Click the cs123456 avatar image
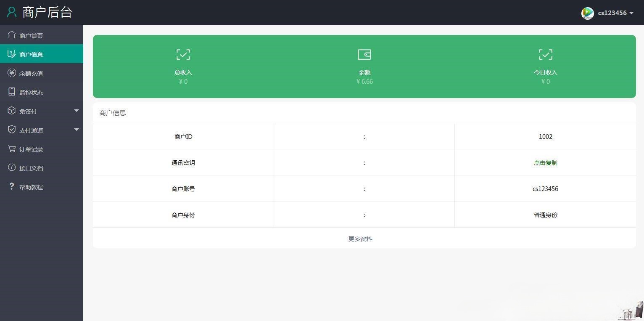The width and height of the screenshot is (644, 321). pyautogui.click(x=587, y=13)
